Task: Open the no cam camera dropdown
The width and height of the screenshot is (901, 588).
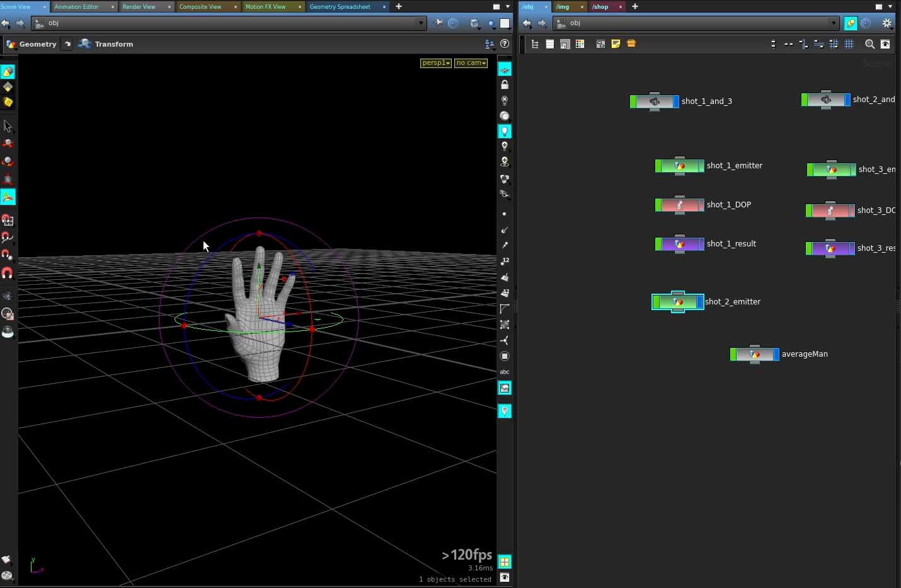Action: click(471, 63)
